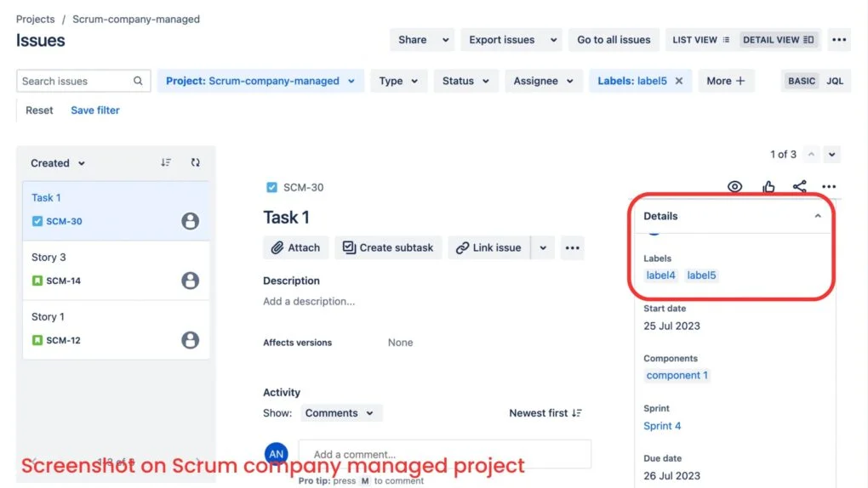868x488 pixels.
Task: Open issue actions ellipsis menu next to share
Action: pyautogui.click(x=829, y=186)
